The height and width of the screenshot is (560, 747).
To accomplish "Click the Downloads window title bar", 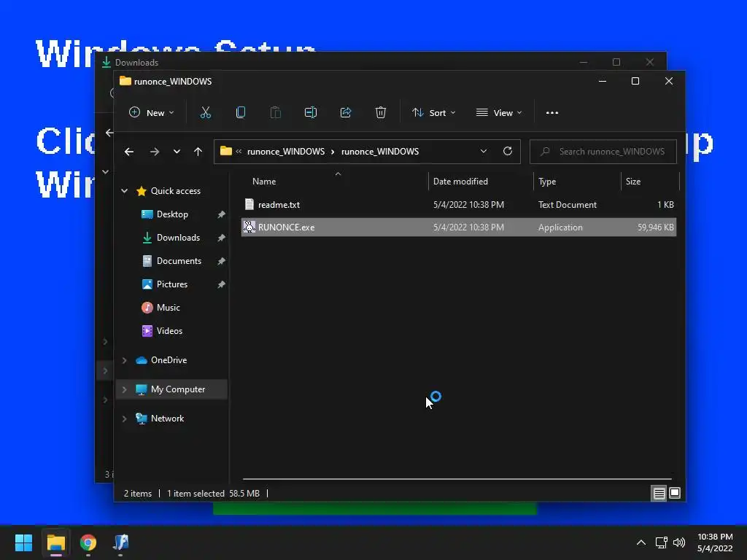I will (333, 62).
